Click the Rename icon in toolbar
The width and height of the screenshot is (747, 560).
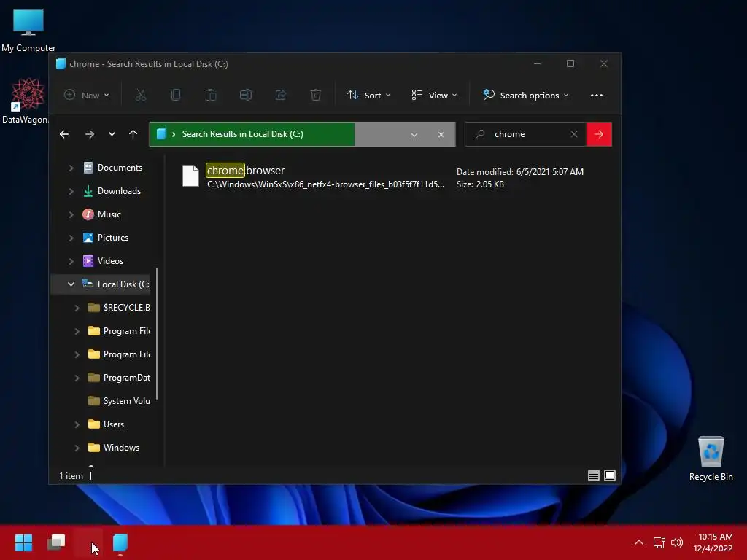click(x=246, y=96)
